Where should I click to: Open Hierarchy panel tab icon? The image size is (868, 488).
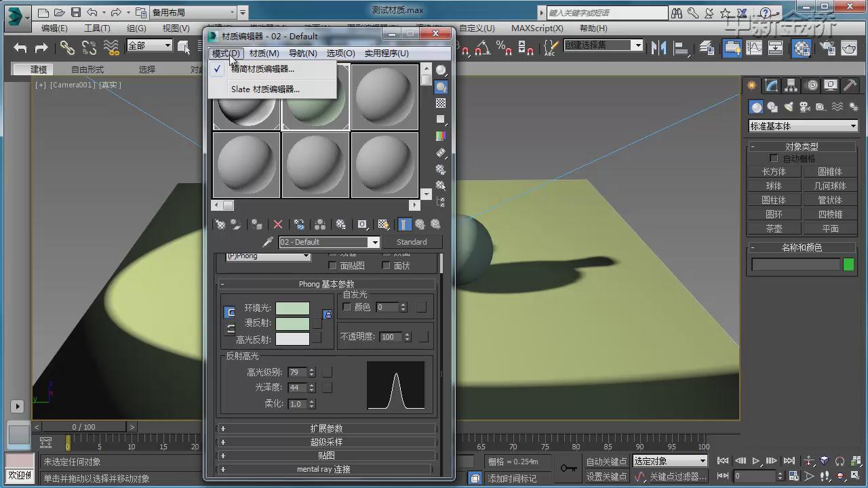tap(791, 85)
